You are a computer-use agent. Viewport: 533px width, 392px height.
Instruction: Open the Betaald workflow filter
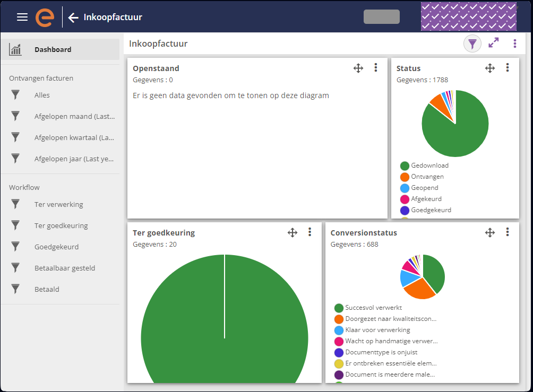(x=47, y=290)
